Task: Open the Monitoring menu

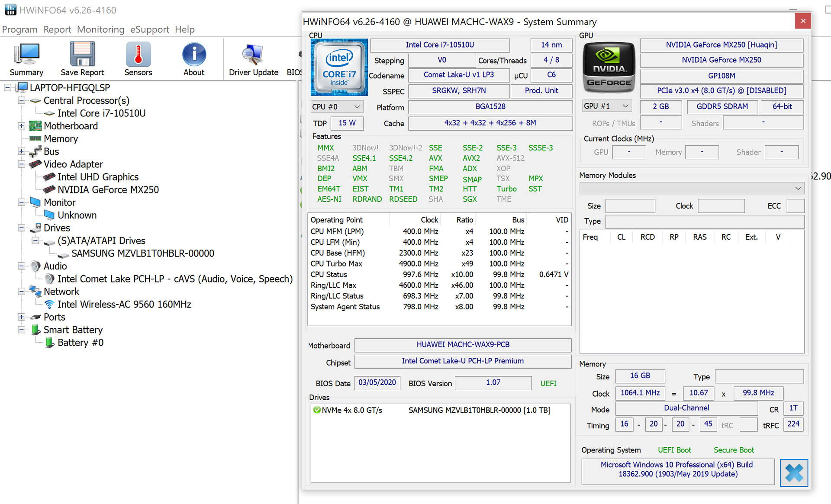Action: click(x=100, y=29)
